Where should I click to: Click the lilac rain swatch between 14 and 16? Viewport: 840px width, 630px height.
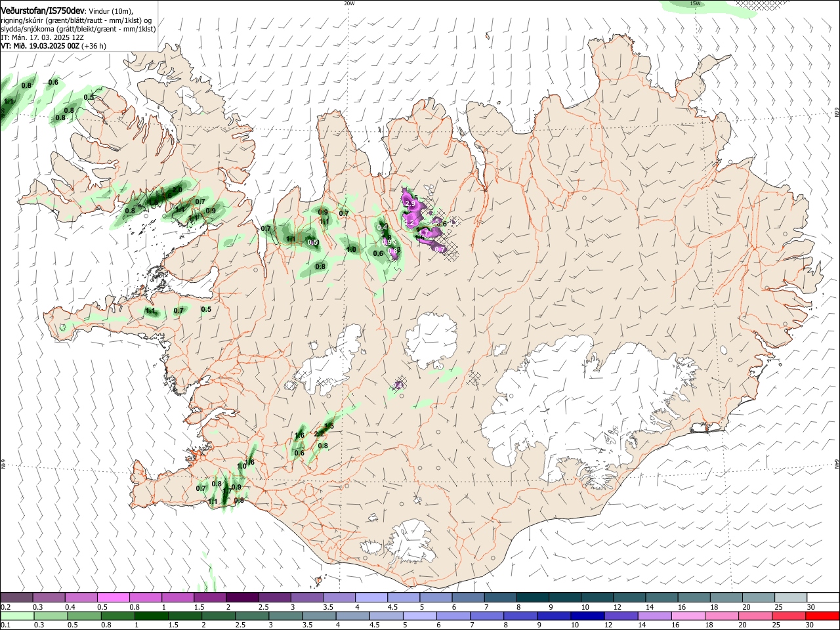tap(653, 616)
